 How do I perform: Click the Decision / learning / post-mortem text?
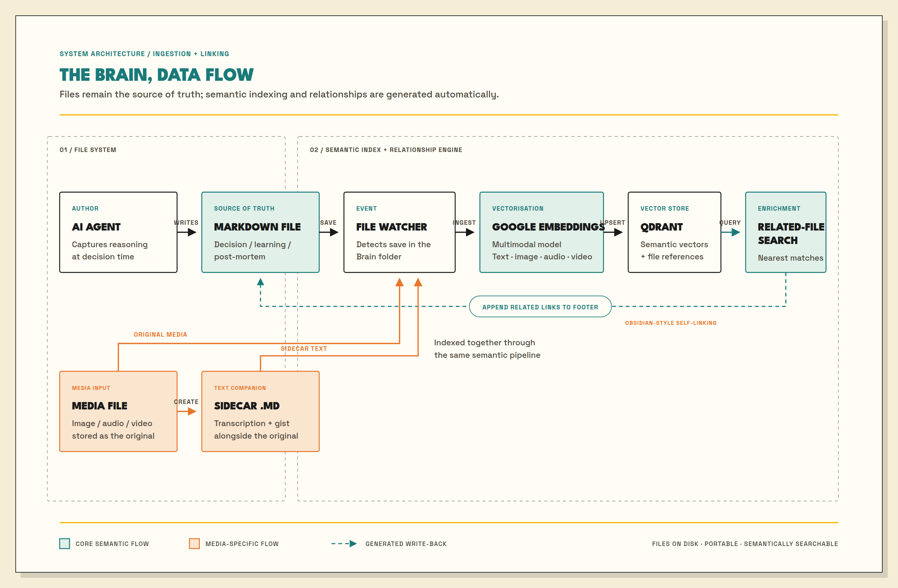point(252,250)
